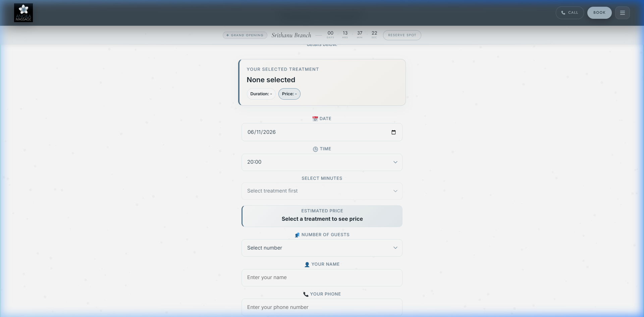This screenshot has height=317, width=644.
Task: Click the countdown days value 00
Action: [330, 33]
